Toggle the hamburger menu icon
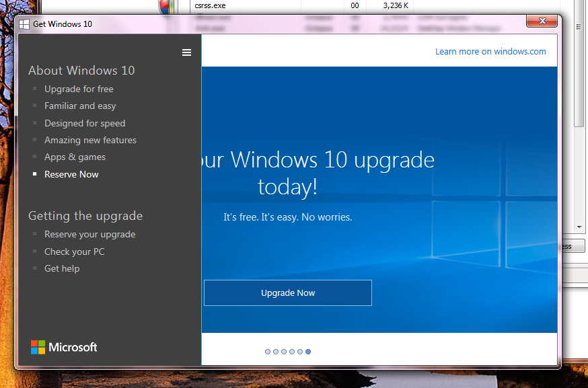The image size is (588, 388). pos(186,52)
